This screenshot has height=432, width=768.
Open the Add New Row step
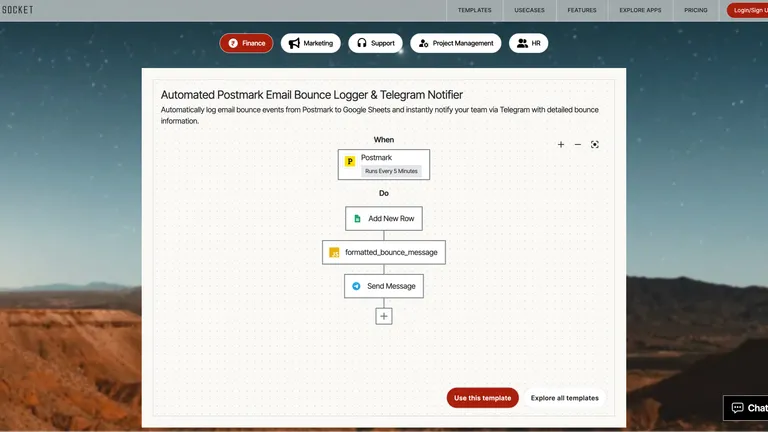pyautogui.click(x=384, y=218)
